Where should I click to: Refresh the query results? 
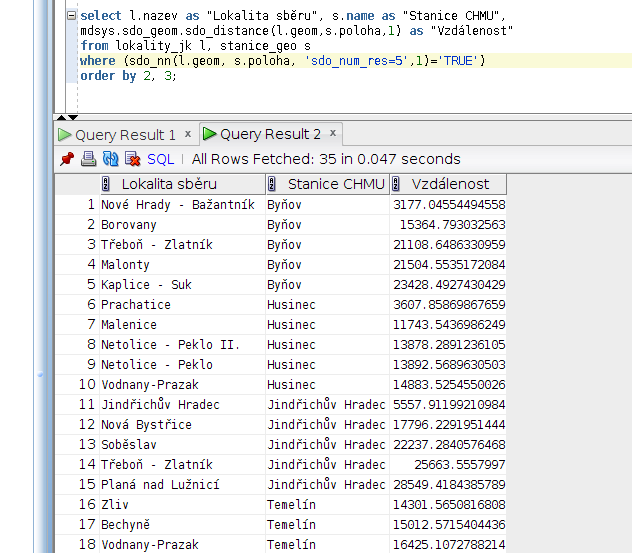pos(110,159)
